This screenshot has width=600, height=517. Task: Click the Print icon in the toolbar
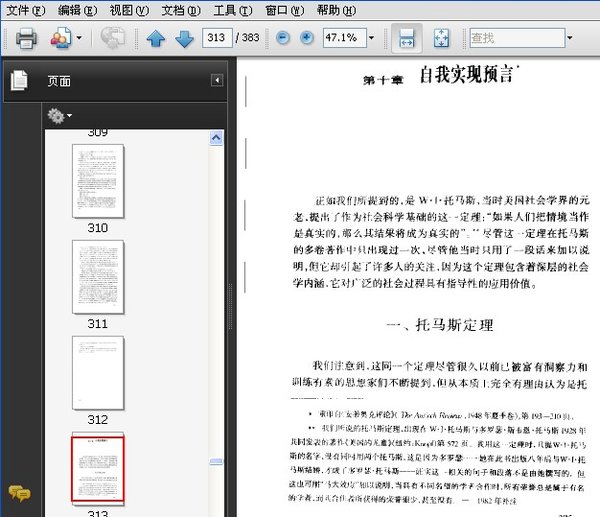(26, 39)
